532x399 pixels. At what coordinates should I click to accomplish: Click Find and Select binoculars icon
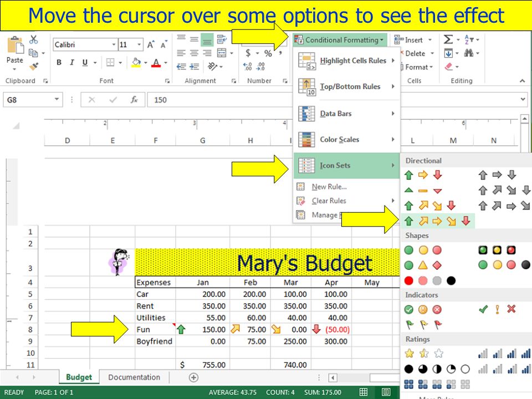coord(469,53)
